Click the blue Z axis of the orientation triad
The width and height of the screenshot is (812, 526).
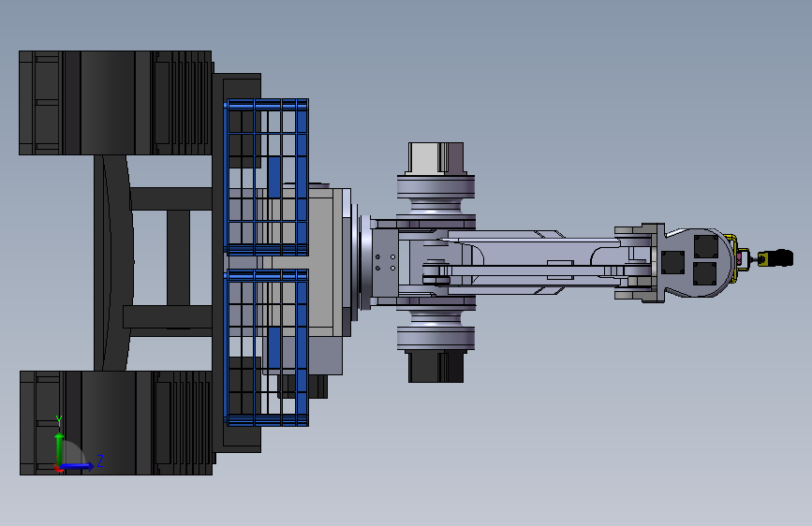pyautogui.click(x=78, y=466)
